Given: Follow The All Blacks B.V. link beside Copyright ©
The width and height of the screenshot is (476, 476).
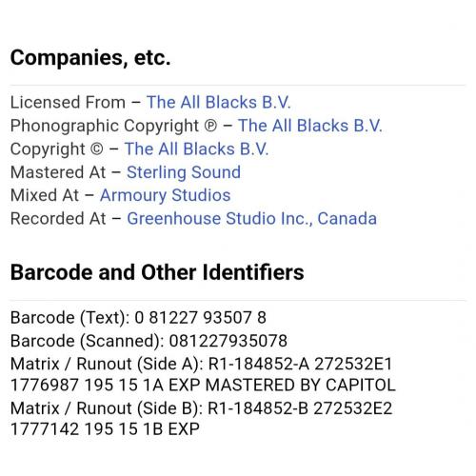Looking at the screenshot, I should coord(196,149).
